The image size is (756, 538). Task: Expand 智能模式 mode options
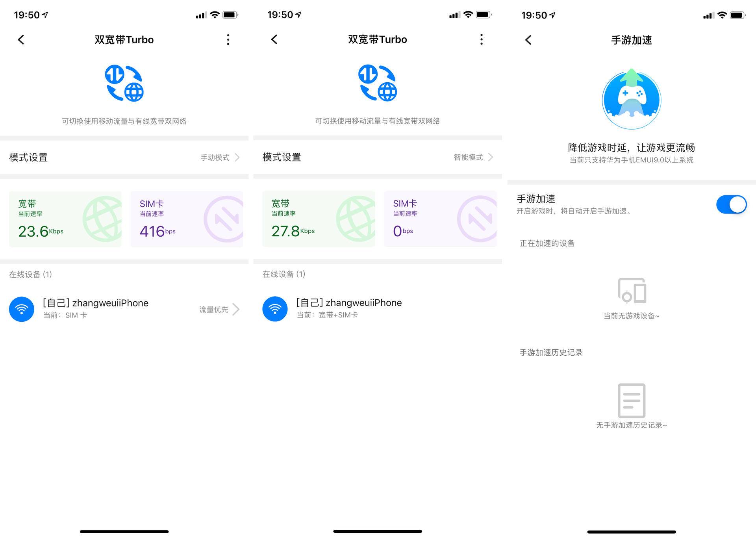[469, 157]
